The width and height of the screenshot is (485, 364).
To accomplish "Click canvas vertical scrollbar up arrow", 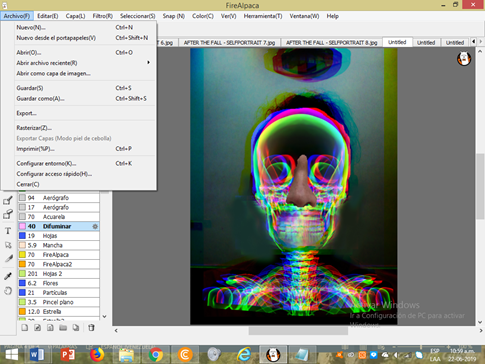I will click(480, 52).
